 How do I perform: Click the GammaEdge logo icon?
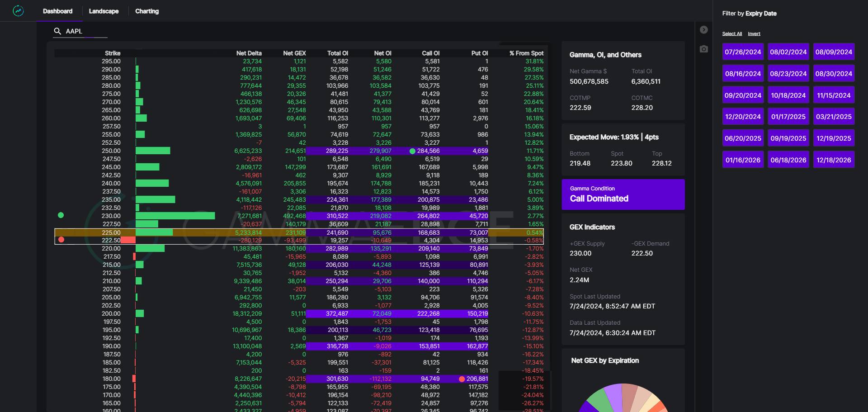[x=18, y=11]
